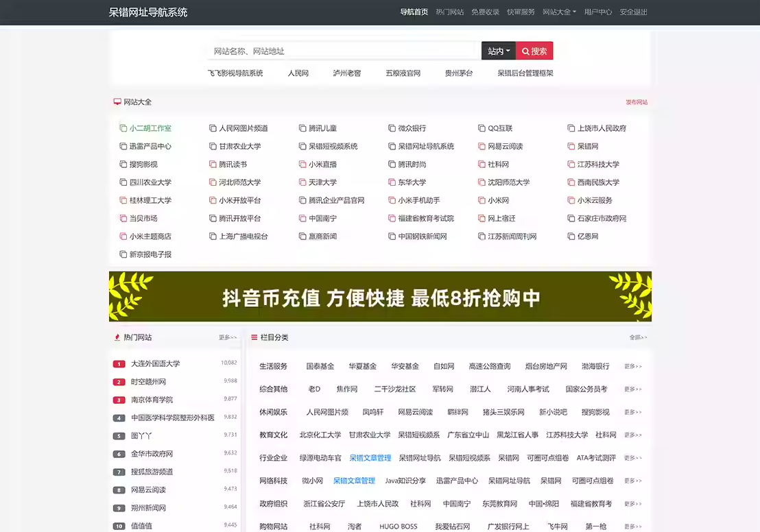Click the icon next to QQ互联

pos(482,128)
